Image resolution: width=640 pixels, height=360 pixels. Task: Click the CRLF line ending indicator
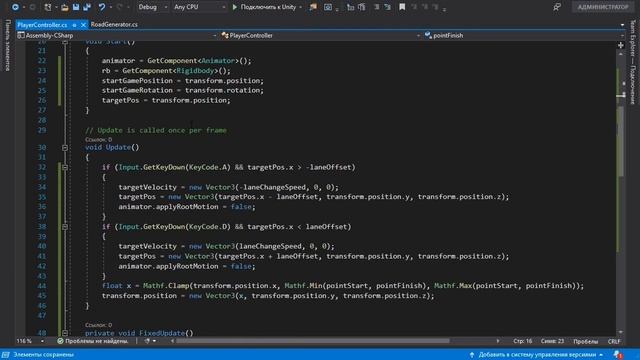point(614,341)
